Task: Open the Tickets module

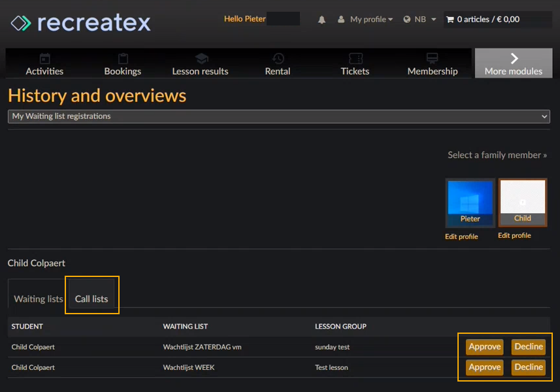Action: [355, 65]
